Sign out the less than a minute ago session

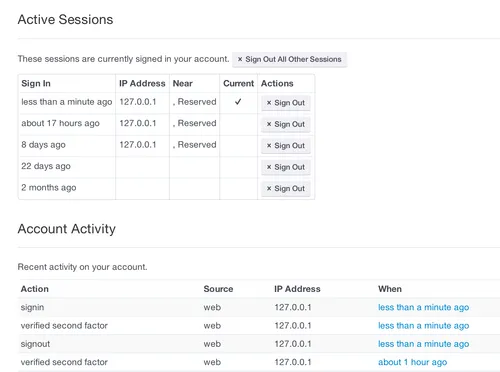(x=286, y=103)
